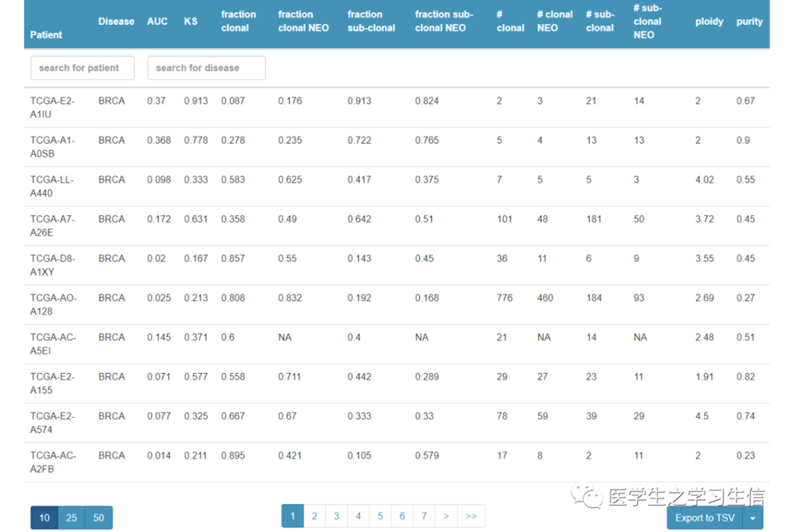The image size is (791, 532).
Task: Click the search for disease input field
Action: [x=206, y=68]
